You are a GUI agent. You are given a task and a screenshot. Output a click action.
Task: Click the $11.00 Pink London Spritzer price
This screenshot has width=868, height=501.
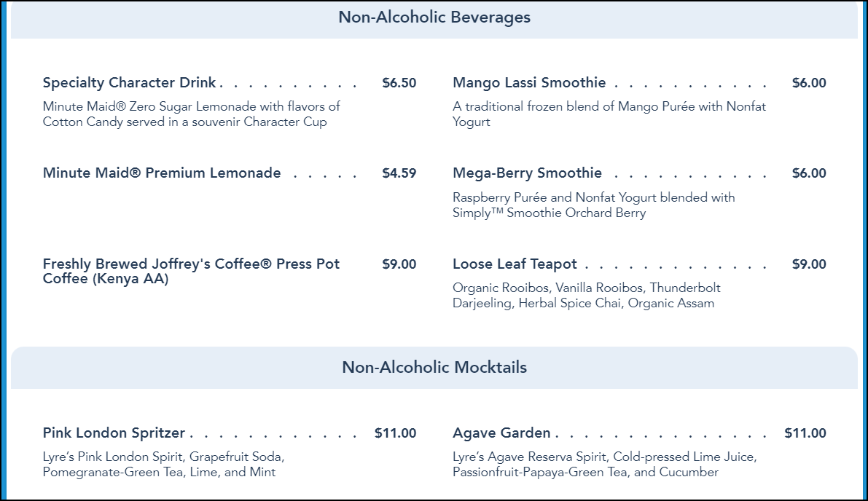pos(395,433)
